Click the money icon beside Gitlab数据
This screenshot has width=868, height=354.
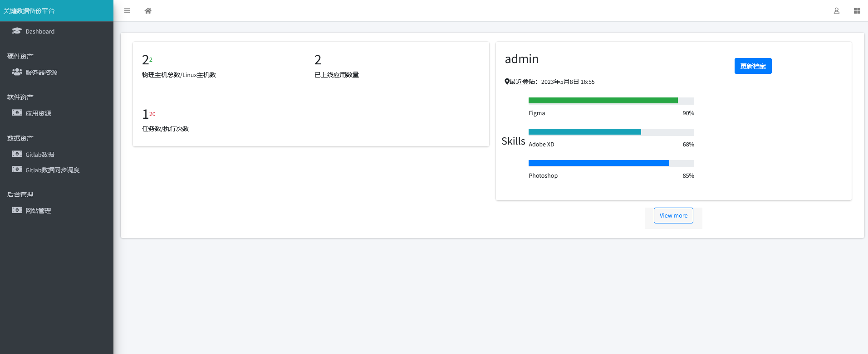[17, 154]
